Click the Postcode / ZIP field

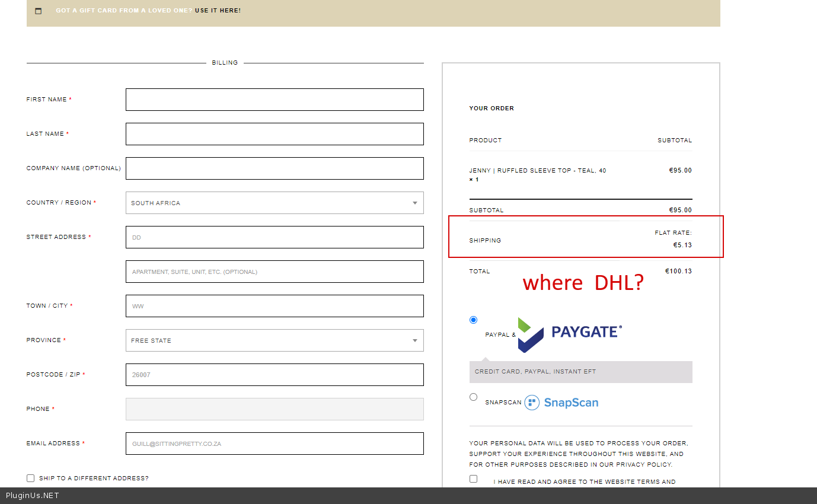(275, 375)
